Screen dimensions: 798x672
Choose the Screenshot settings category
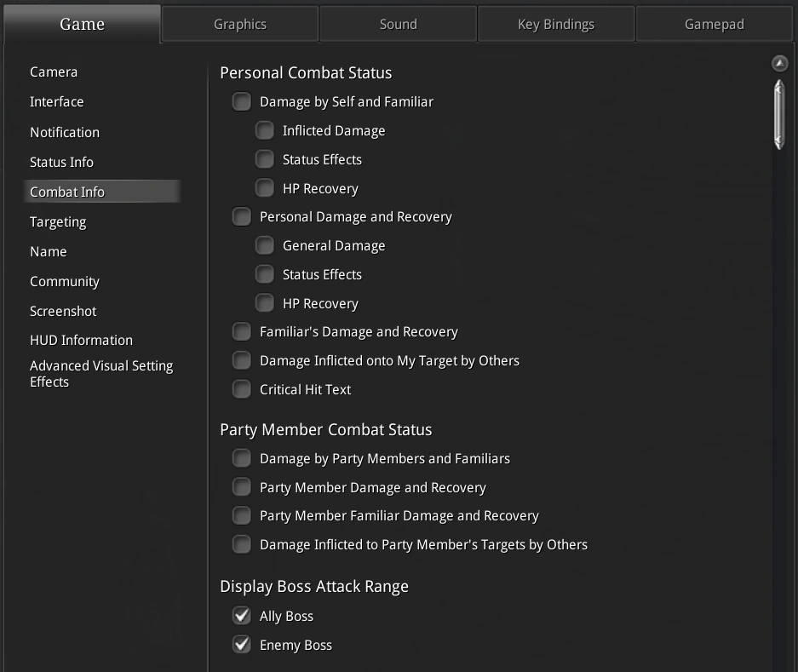point(63,312)
